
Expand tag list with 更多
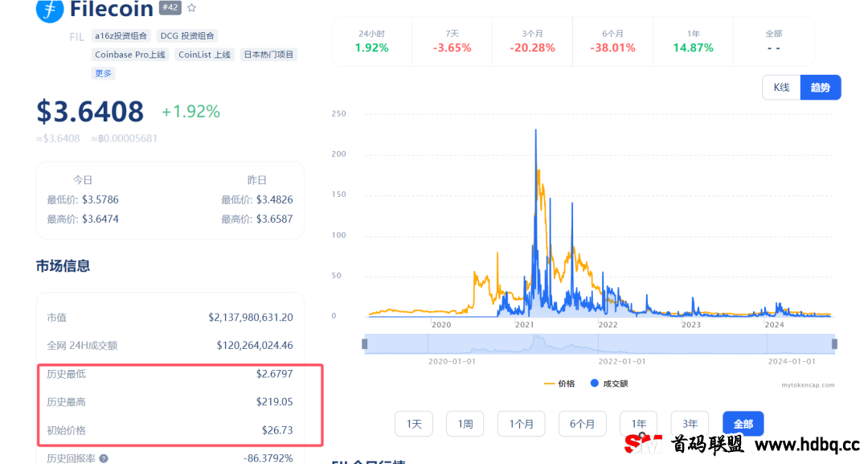103,73
